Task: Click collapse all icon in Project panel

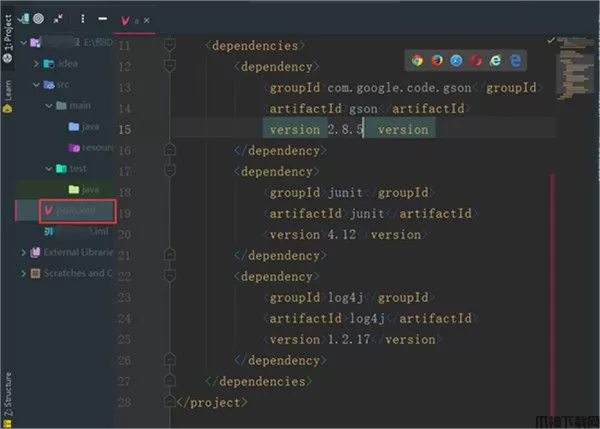Action: (x=61, y=18)
